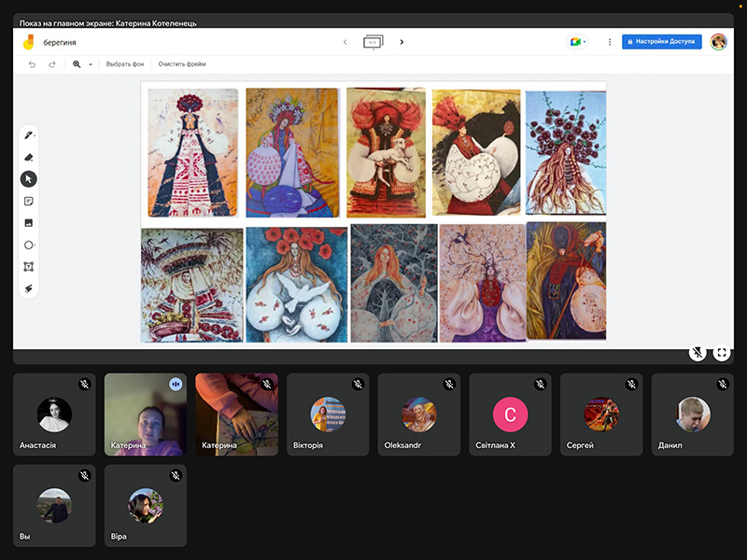Viewport: 747px width, 560px height.
Task: Go to the previous frame
Action: pos(345,42)
